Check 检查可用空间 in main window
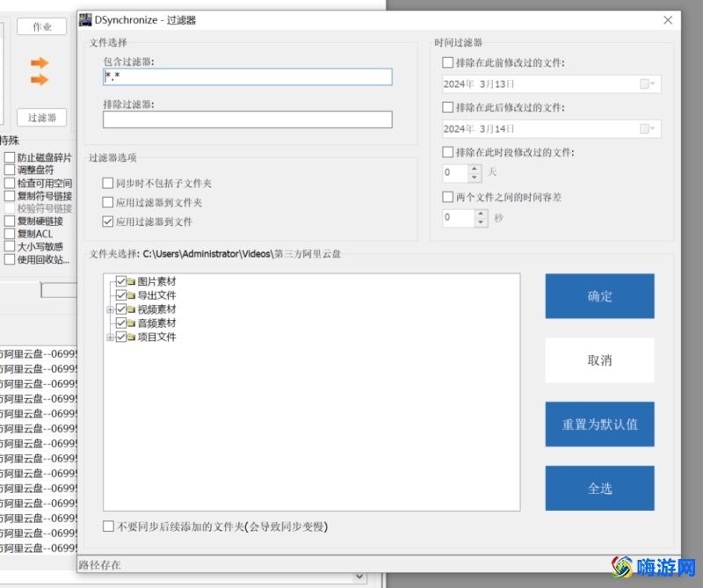The height and width of the screenshot is (588, 703). (10, 183)
